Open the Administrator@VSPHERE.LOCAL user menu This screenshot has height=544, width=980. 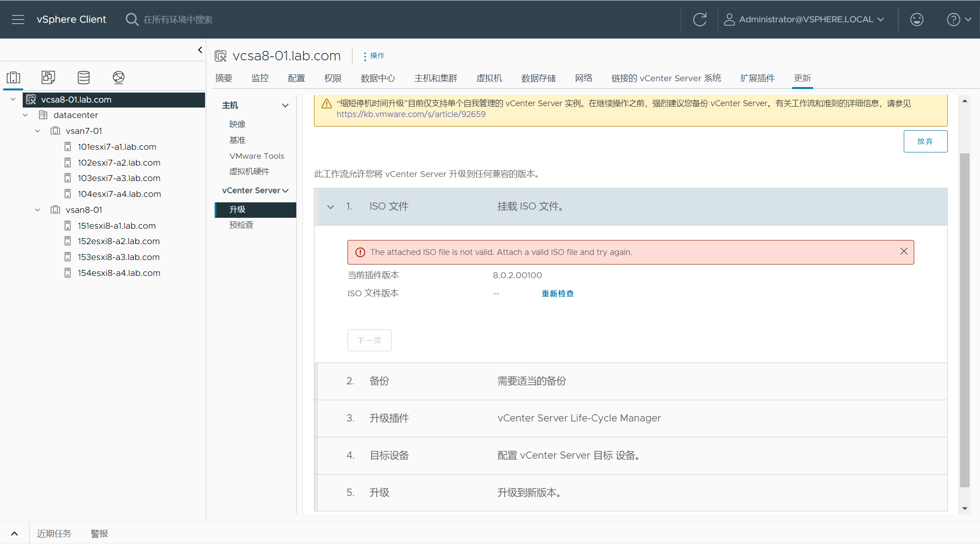pos(804,20)
